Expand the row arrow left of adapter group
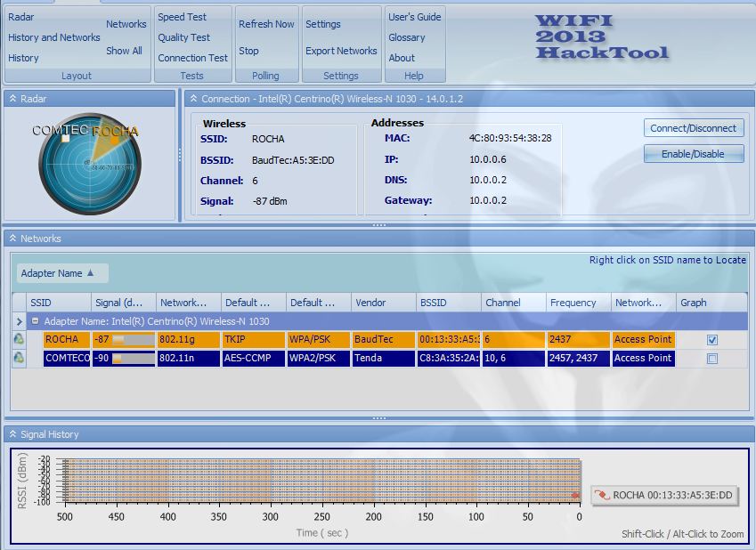The width and height of the screenshot is (756, 550). (x=20, y=321)
